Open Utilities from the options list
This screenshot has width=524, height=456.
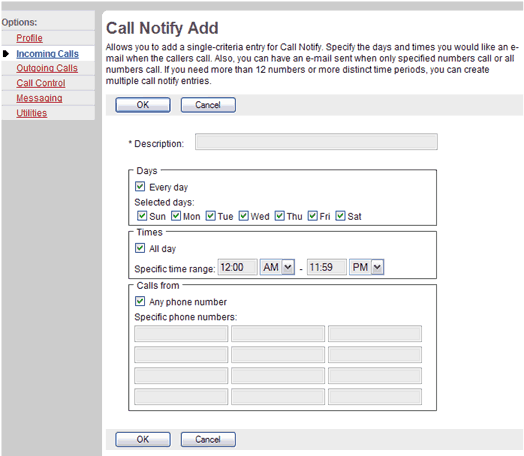[x=32, y=113]
